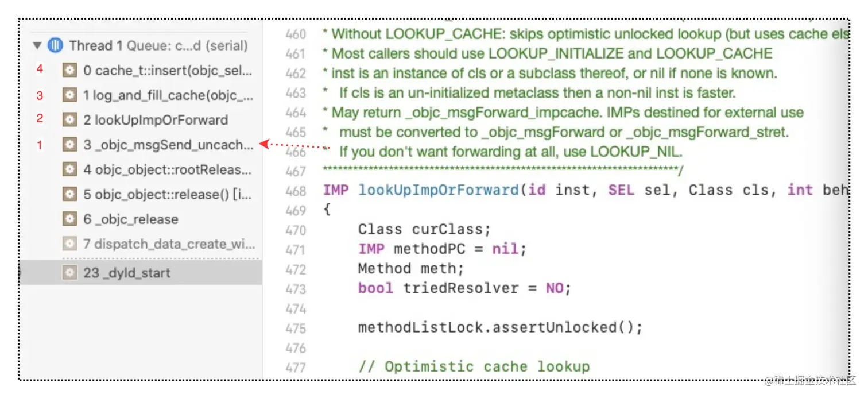Select stack frame 23 _dyld_start

click(141, 272)
